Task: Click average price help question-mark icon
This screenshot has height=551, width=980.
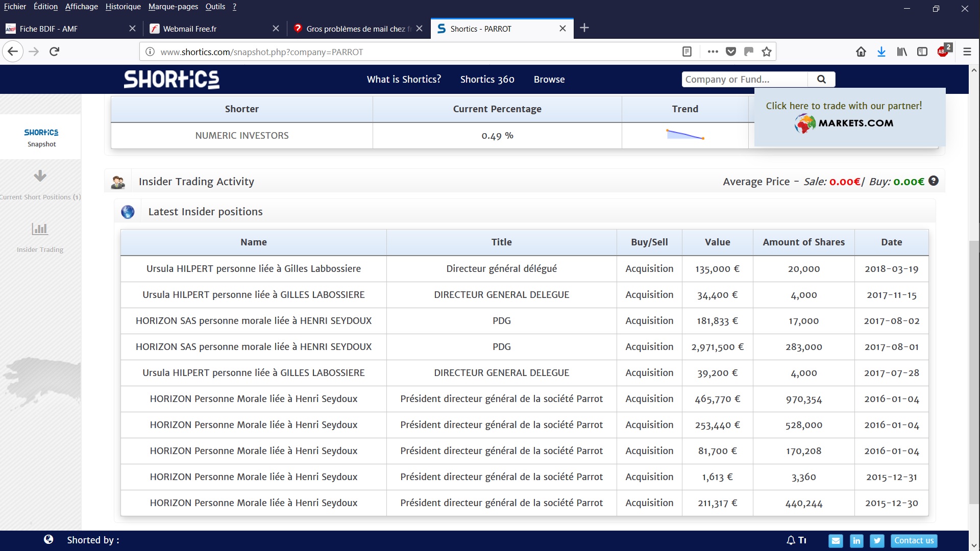Action: pyautogui.click(x=934, y=181)
